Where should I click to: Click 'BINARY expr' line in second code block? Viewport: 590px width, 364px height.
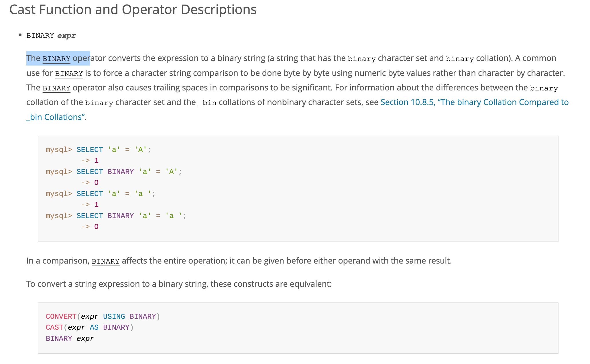point(70,339)
